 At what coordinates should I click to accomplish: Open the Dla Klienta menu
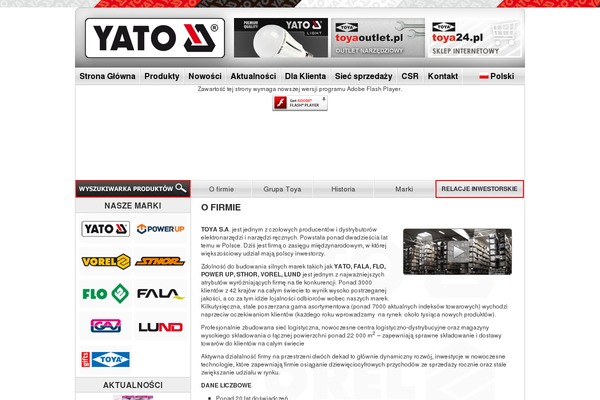pyautogui.click(x=305, y=76)
